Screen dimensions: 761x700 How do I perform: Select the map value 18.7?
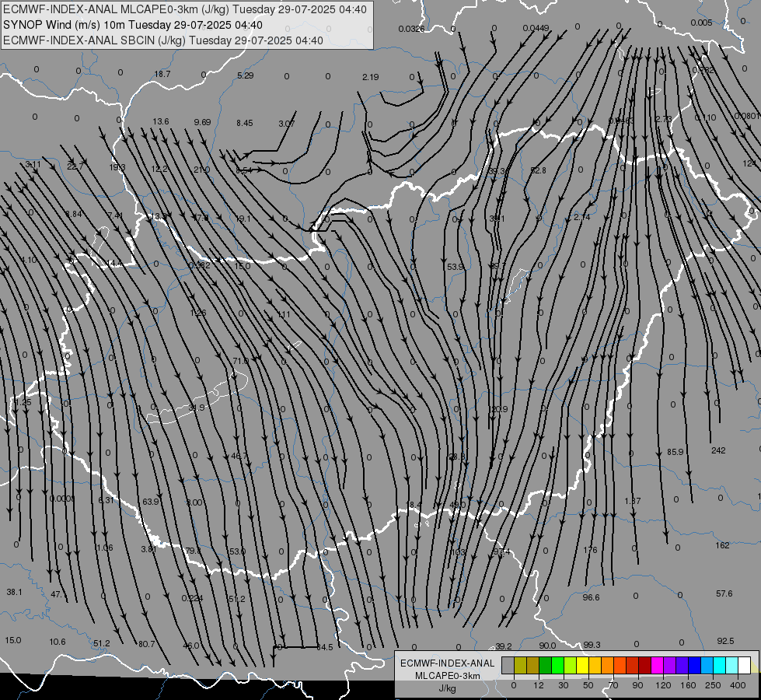[x=162, y=74]
